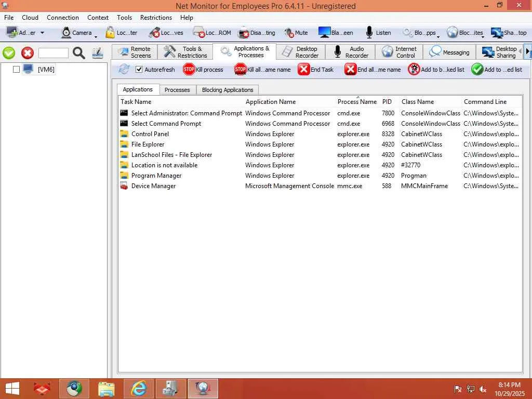Click the Lock CD-ROM toolbar icon
The image size is (532, 399).
(199, 33)
